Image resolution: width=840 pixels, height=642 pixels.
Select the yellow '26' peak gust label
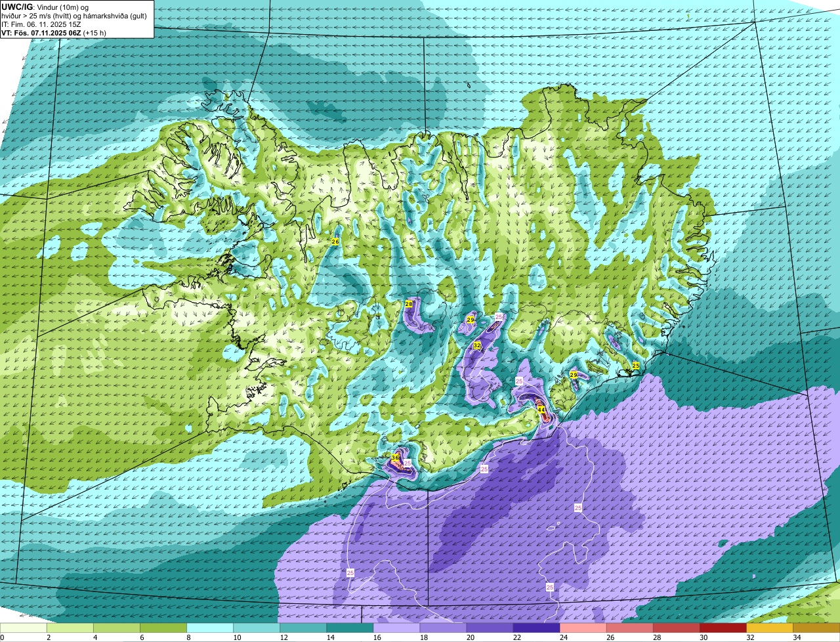[x=335, y=242]
